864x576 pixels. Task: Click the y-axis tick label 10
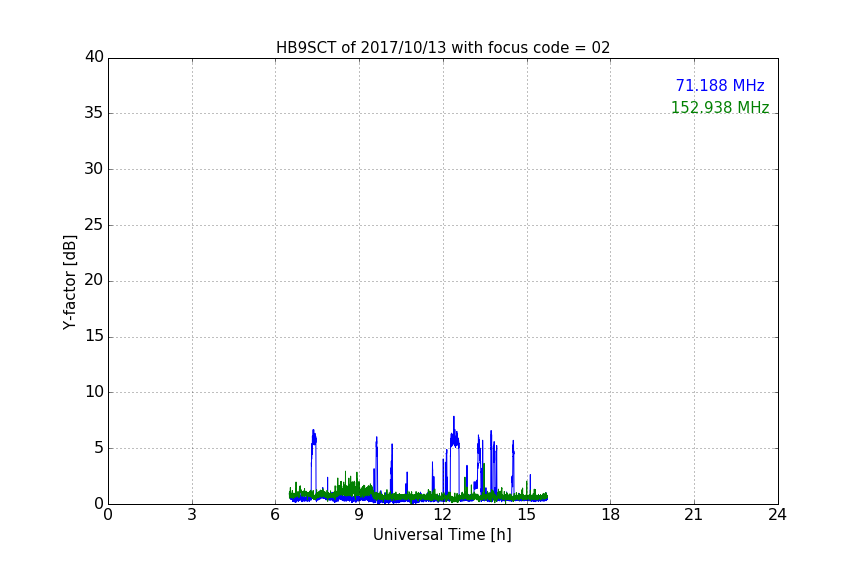click(x=94, y=392)
